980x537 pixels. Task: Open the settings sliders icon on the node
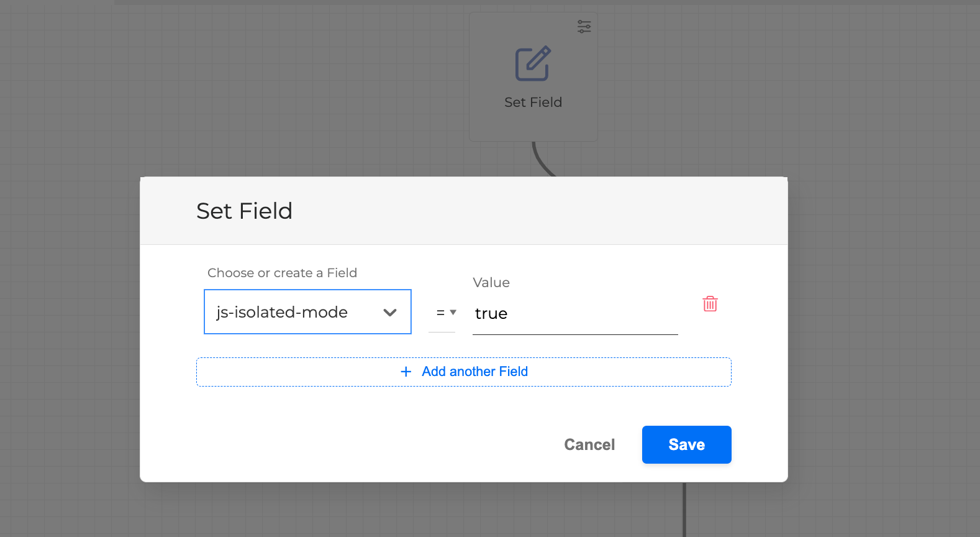(584, 27)
